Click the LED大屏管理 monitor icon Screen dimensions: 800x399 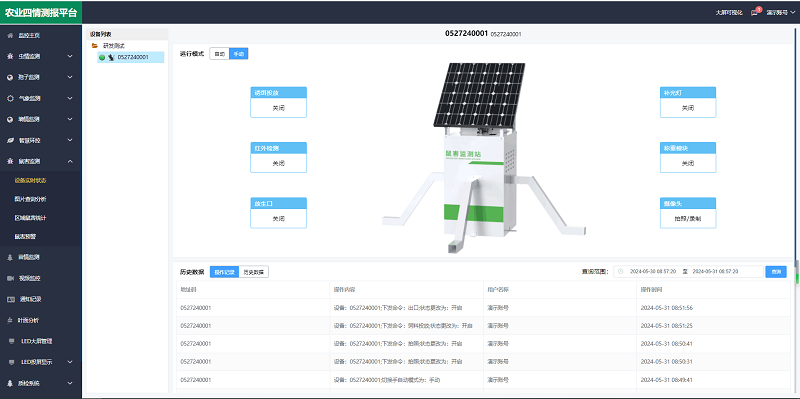(x=12, y=341)
